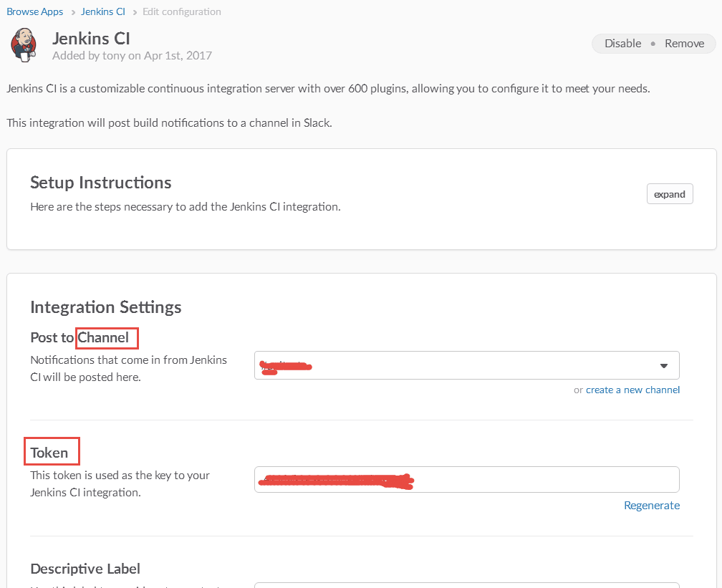Remove the Jenkins CI integration
This screenshot has height=588, width=722.
coord(684,43)
